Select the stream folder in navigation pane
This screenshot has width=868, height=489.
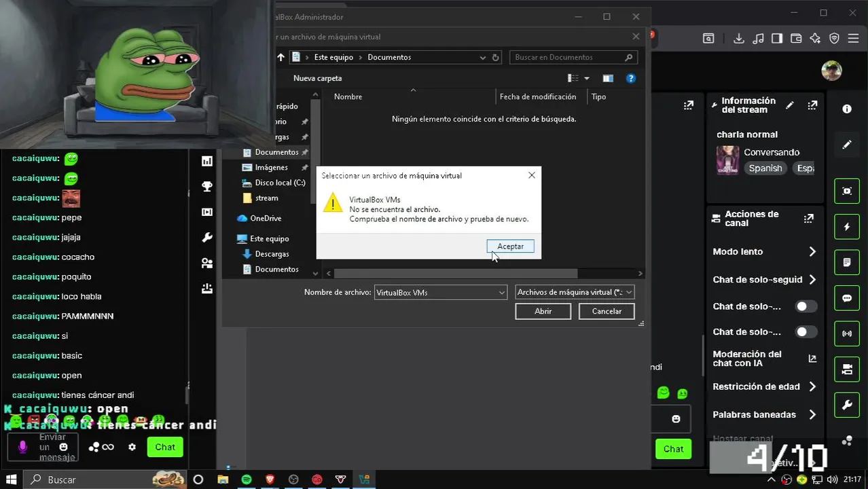coord(266,198)
